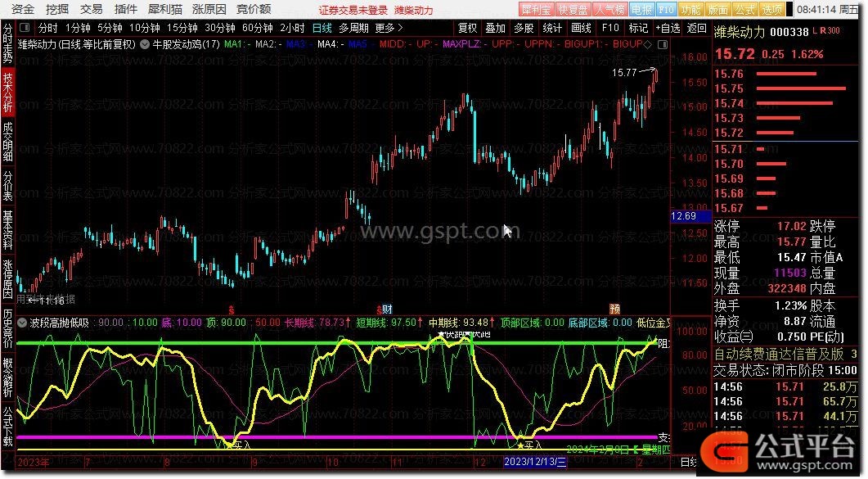Select the 技术分析 sidebar tab
This screenshot has height=479, width=868.
pyautogui.click(x=7, y=93)
